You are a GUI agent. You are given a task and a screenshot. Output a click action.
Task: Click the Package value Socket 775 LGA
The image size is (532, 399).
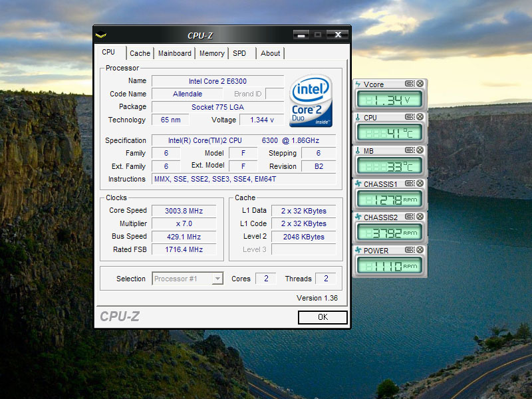[x=218, y=107]
